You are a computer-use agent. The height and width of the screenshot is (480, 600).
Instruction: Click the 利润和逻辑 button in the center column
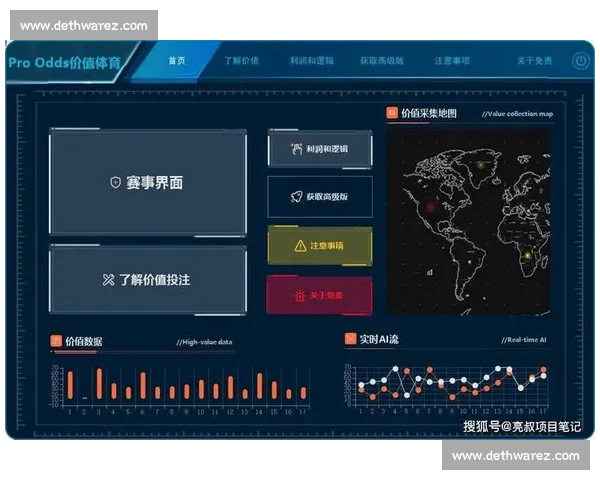[x=320, y=149]
